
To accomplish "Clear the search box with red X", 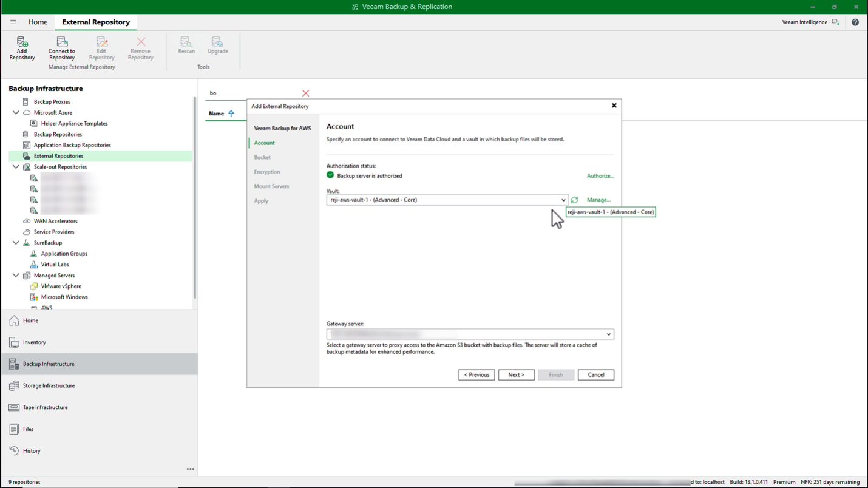I will click(x=305, y=93).
